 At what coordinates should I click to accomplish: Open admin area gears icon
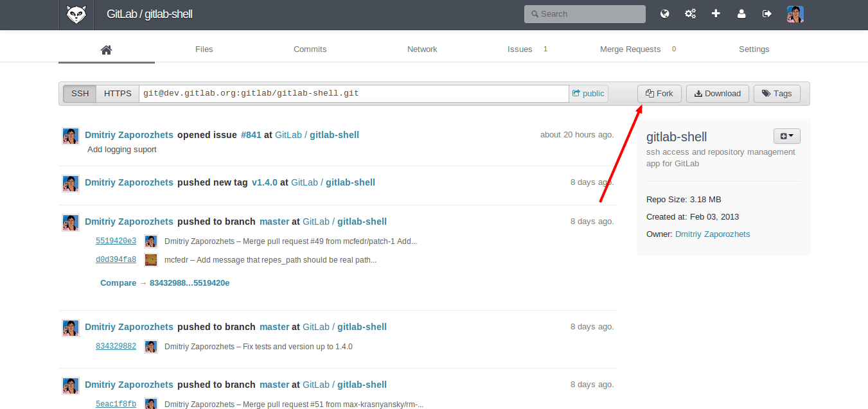[690, 13]
